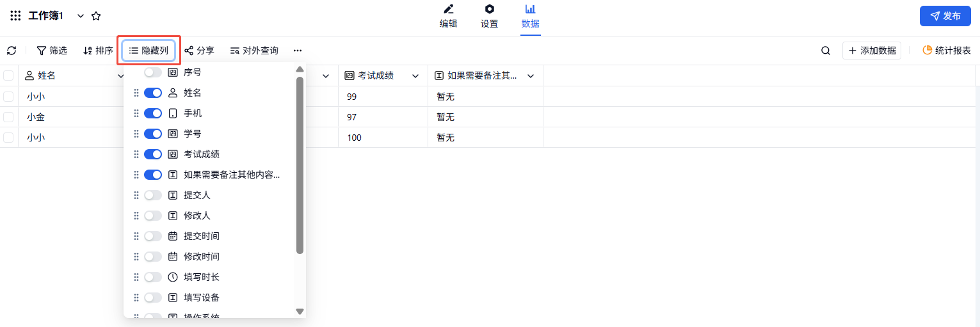Turn off the 姓名 column toggle
This screenshot has width=980, height=327.
coord(153,93)
